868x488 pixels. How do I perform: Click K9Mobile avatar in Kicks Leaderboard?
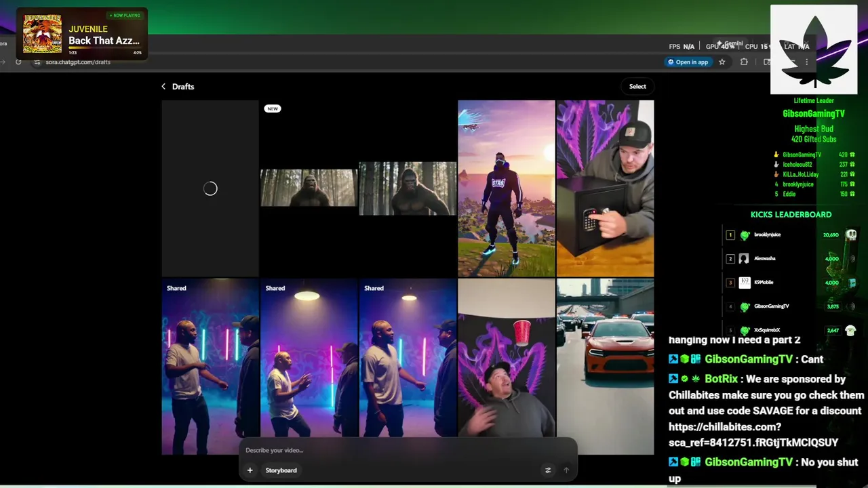point(745,283)
